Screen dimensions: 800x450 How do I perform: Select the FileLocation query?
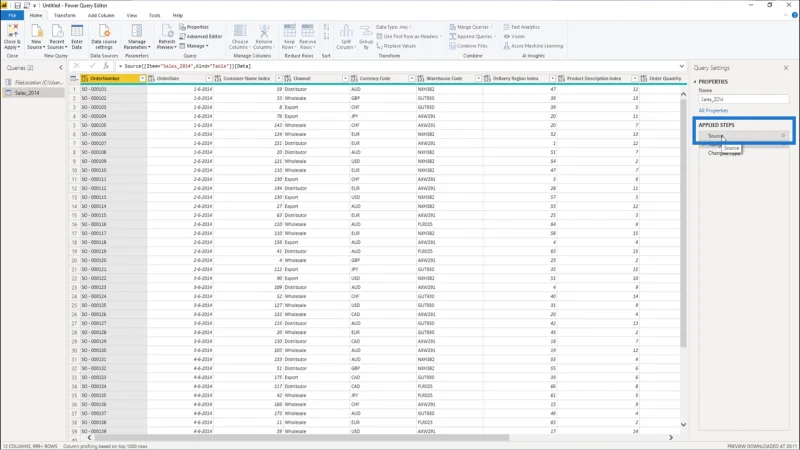[33, 82]
